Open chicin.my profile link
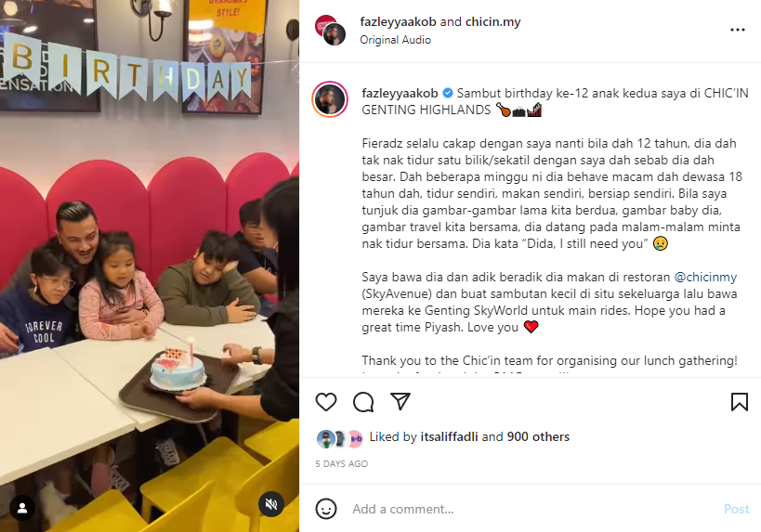761x532 pixels. 492,22
